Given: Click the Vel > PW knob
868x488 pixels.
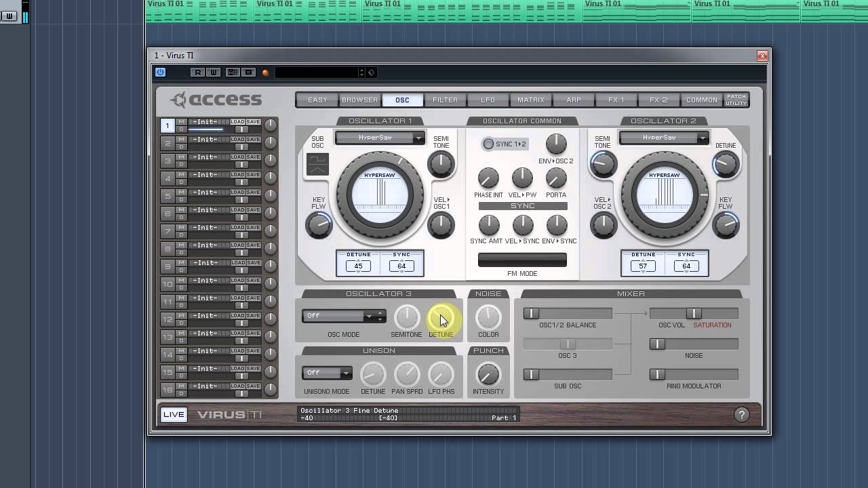Looking at the screenshot, I should coord(522,178).
